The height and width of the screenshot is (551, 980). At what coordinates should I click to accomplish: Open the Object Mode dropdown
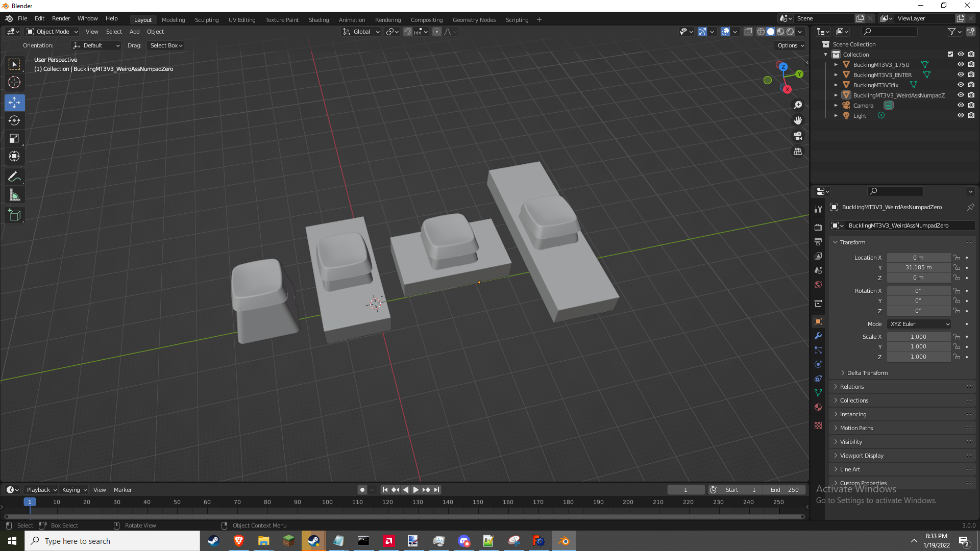pyautogui.click(x=53, y=32)
